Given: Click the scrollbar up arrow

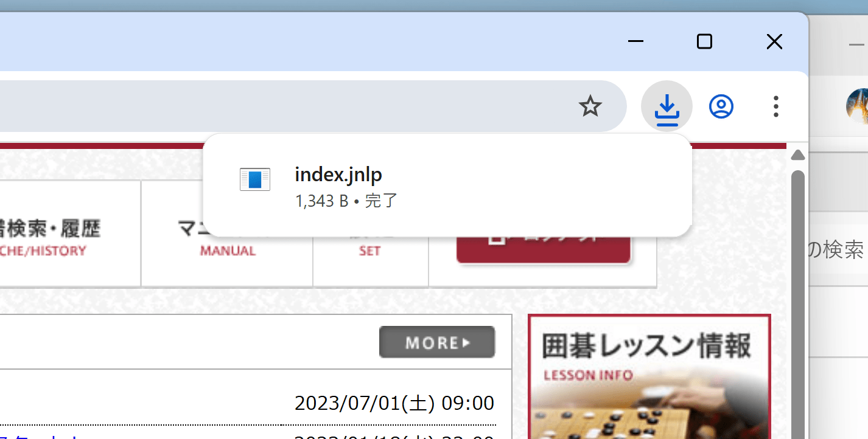Looking at the screenshot, I should point(797,154).
